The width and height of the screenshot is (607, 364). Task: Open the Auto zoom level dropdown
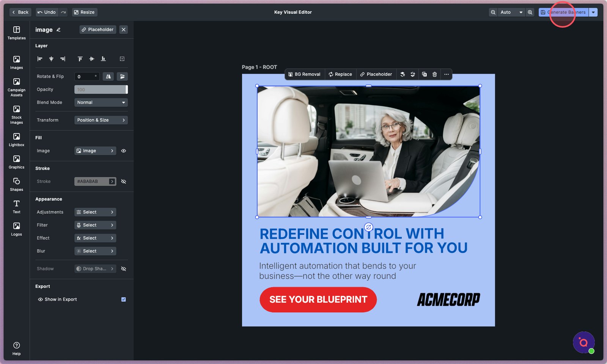click(511, 12)
